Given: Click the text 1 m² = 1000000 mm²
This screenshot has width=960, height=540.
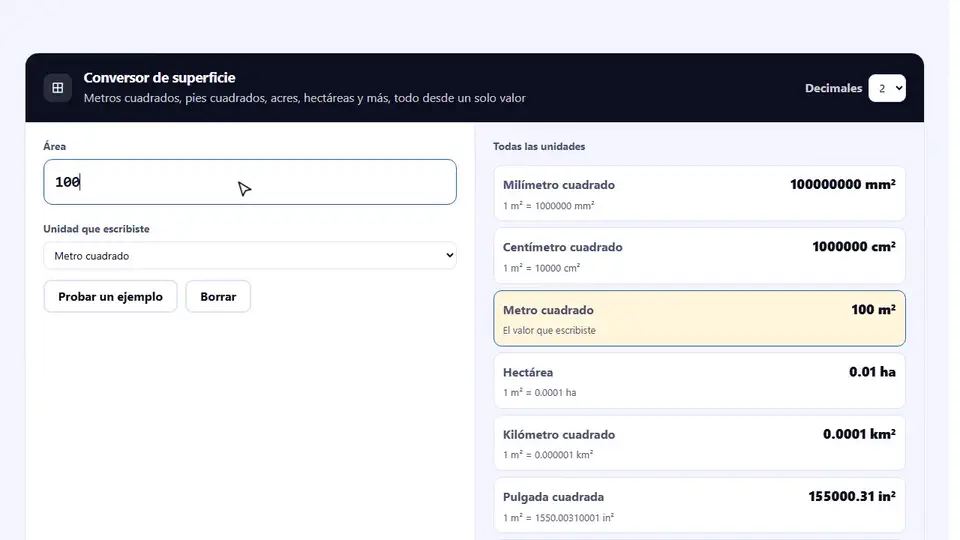Looking at the screenshot, I should click(x=549, y=206).
